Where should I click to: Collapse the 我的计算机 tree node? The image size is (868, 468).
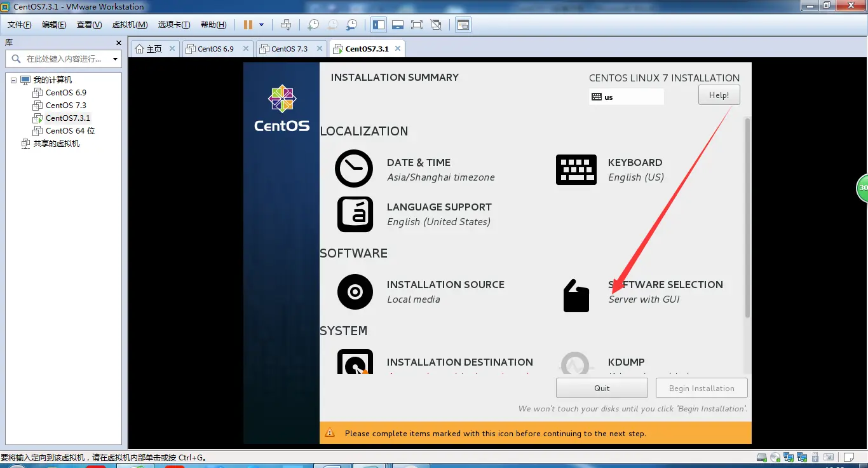(x=14, y=80)
